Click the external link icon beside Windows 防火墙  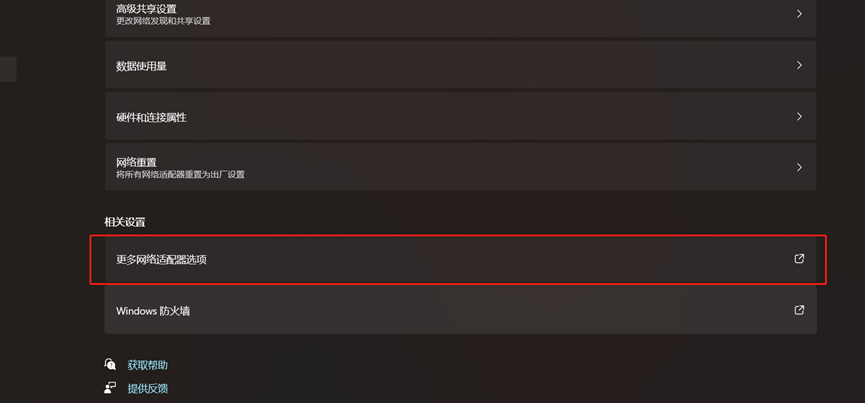799,310
